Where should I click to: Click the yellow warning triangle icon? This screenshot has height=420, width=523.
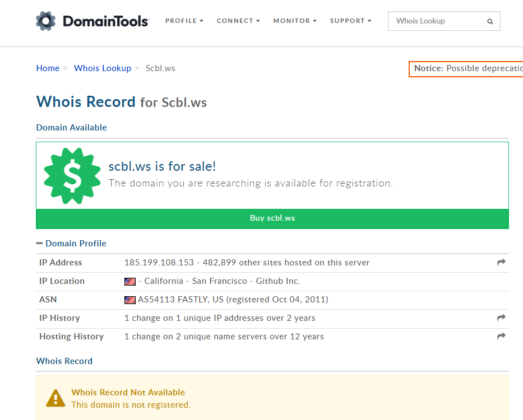click(x=55, y=398)
